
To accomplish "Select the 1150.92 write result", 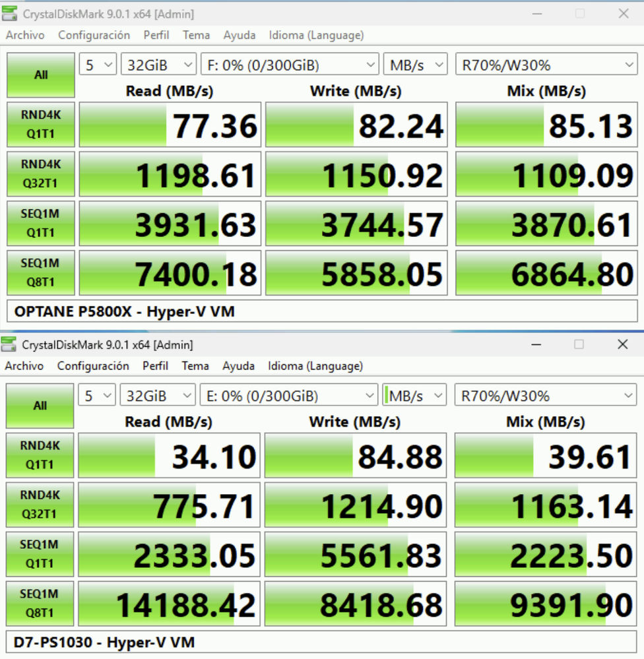I will pos(356,174).
